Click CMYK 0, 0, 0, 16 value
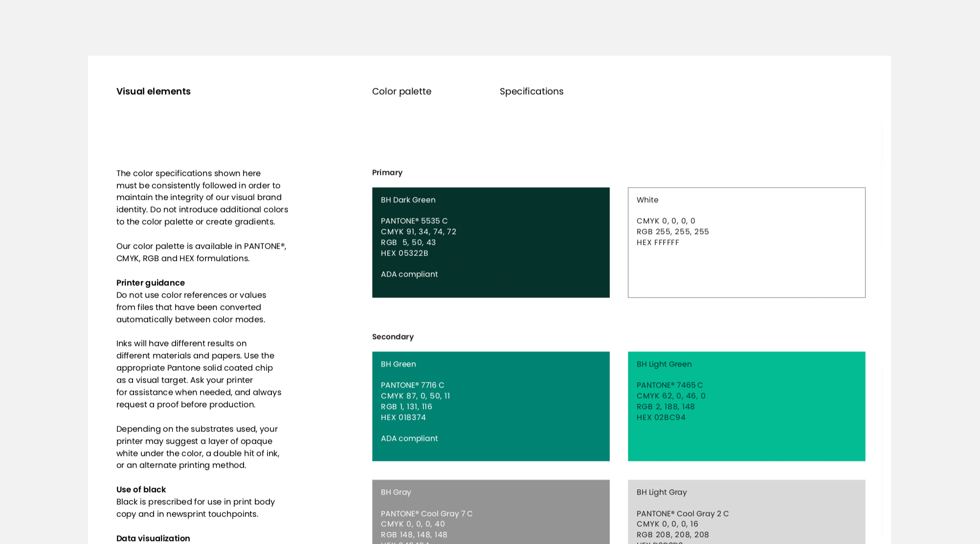The width and height of the screenshot is (980, 544). click(668, 524)
